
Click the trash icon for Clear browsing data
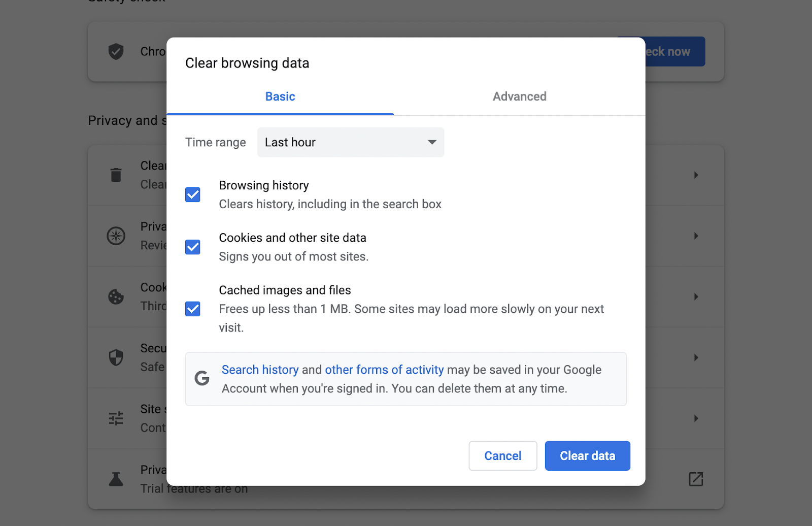[x=116, y=175]
